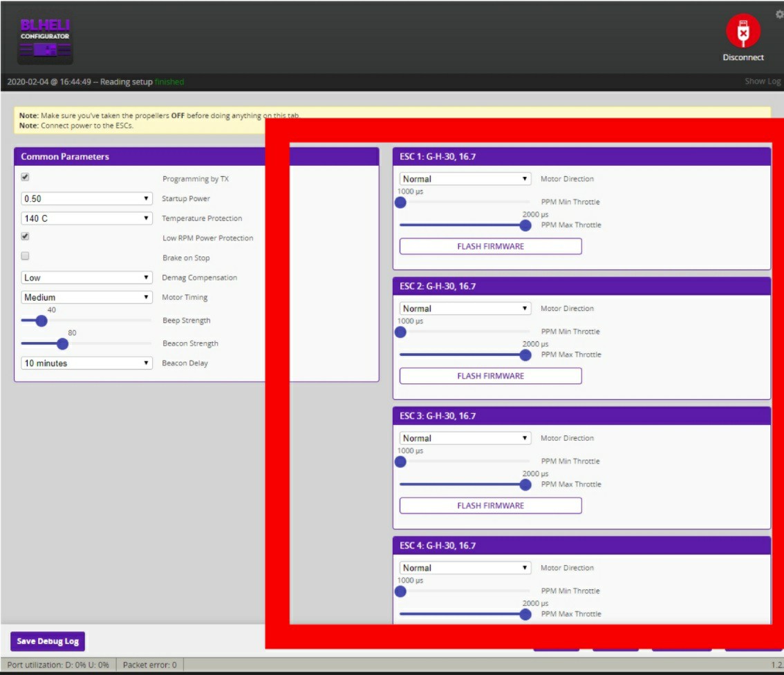This screenshot has width=784, height=675.
Task: Open ESC 2 Motor Direction dropdown
Action: tap(465, 308)
